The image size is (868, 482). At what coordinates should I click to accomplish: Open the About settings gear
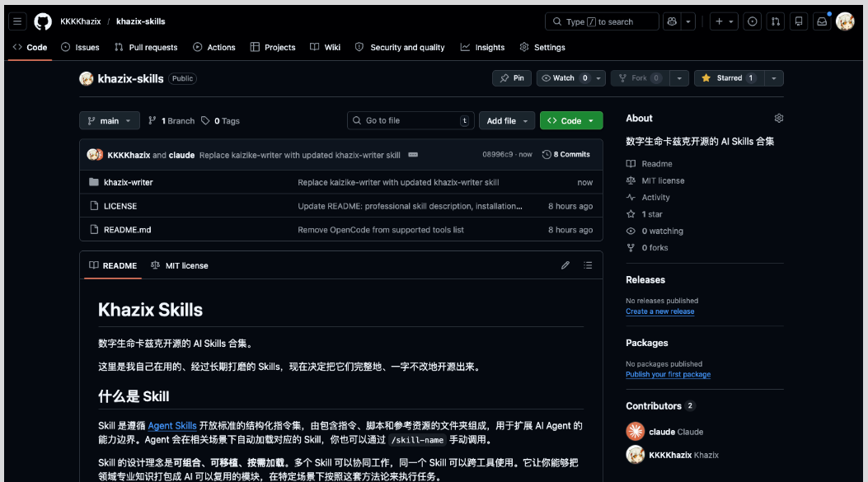point(778,119)
